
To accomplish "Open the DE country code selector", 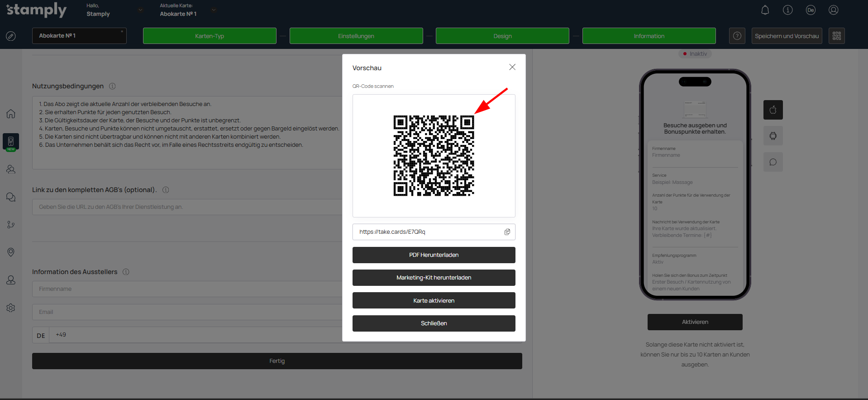I will click(41, 335).
